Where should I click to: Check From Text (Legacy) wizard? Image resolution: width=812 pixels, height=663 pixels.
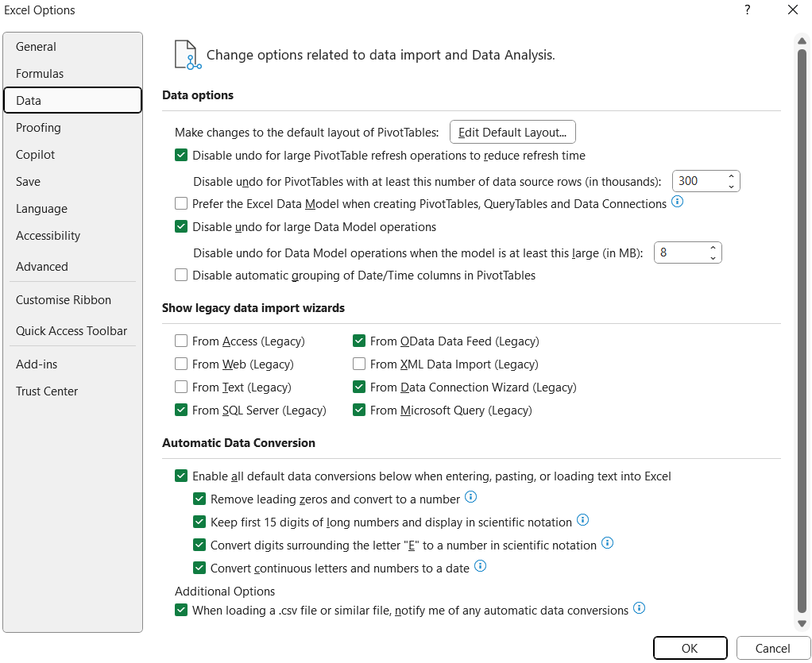pyautogui.click(x=181, y=387)
